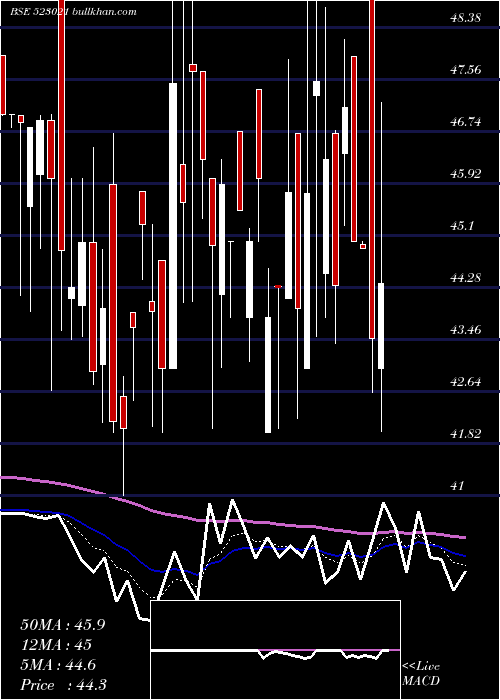This screenshot has height=700, width=500.
Task: Select the 44.28 price axis label
Action: point(466,278)
